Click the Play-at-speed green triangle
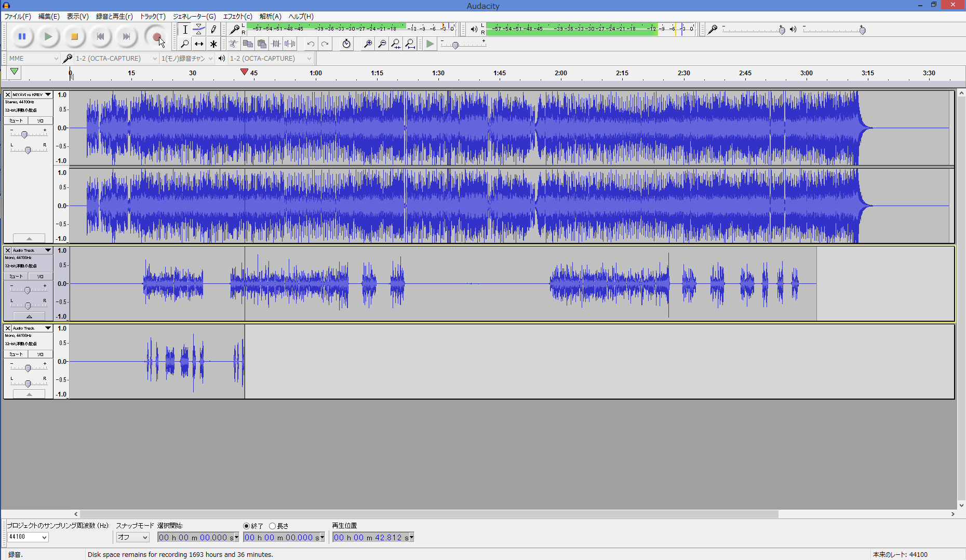 [430, 44]
